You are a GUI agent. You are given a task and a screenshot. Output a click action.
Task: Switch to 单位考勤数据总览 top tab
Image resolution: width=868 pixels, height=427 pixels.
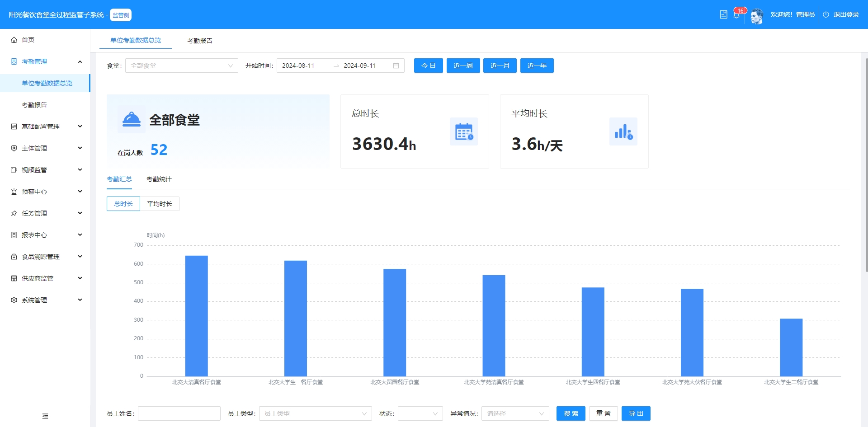(x=136, y=40)
